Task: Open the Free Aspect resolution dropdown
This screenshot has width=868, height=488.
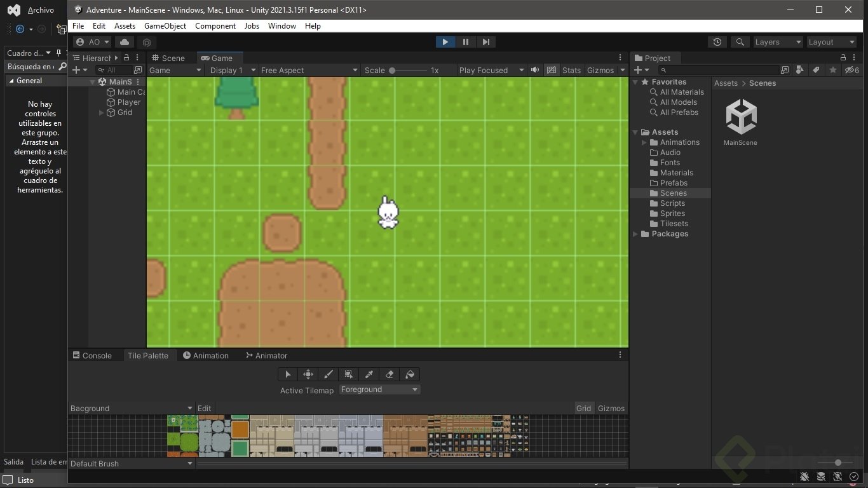Action: point(309,70)
